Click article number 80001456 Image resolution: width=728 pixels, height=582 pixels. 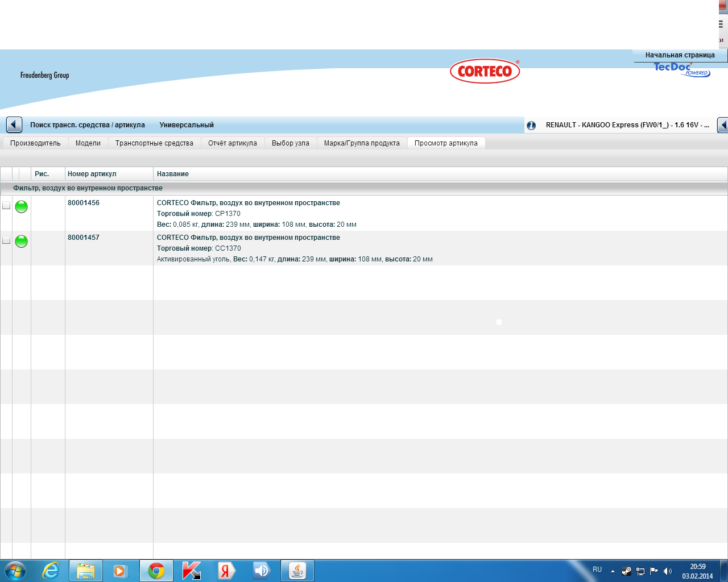point(84,203)
